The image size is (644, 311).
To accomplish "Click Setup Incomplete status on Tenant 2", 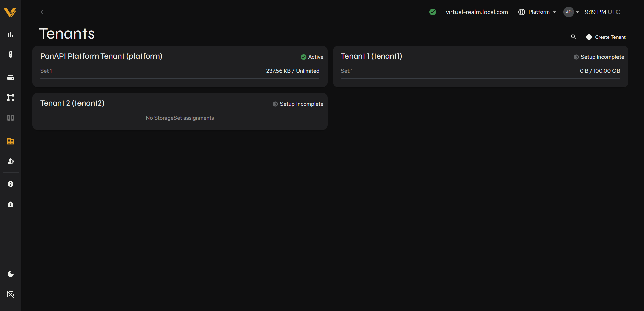I will click(298, 104).
